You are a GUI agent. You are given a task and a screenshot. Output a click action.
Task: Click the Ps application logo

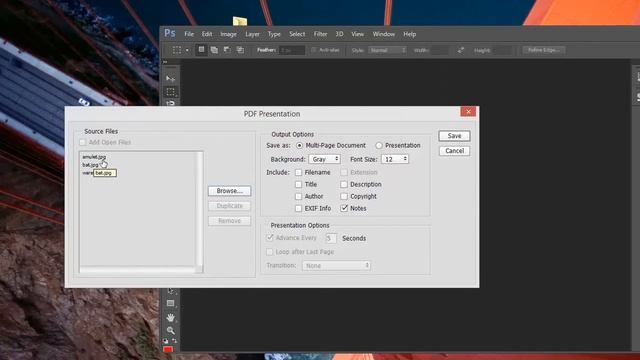[x=170, y=33]
